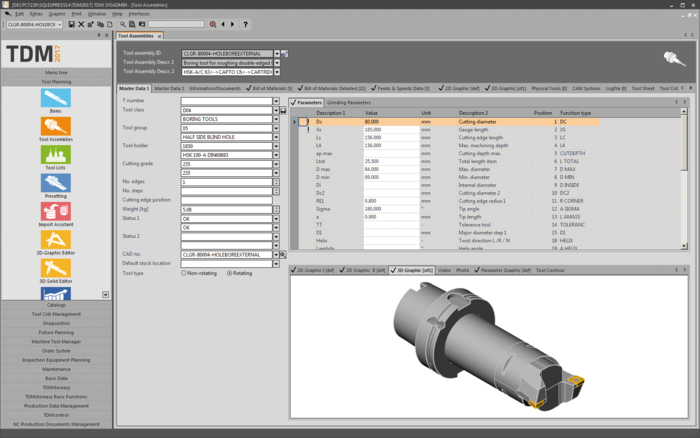Click the magnifier search icon in the toolbar
Viewport: 700px width, 438px height.
coord(123,25)
